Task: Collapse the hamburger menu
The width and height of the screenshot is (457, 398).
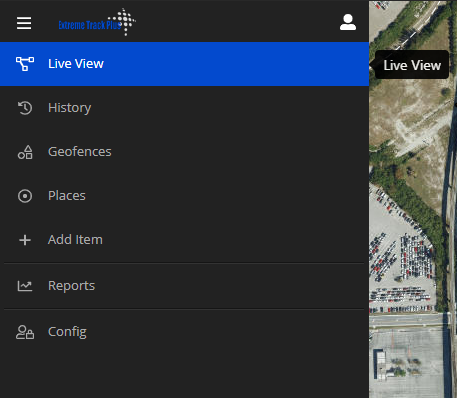Action: [x=24, y=23]
